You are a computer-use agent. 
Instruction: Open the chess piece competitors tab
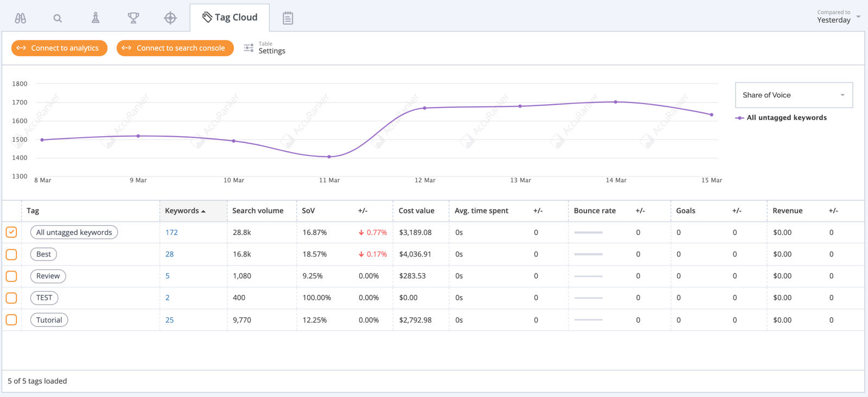pyautogui.click(x=95, y=18)
